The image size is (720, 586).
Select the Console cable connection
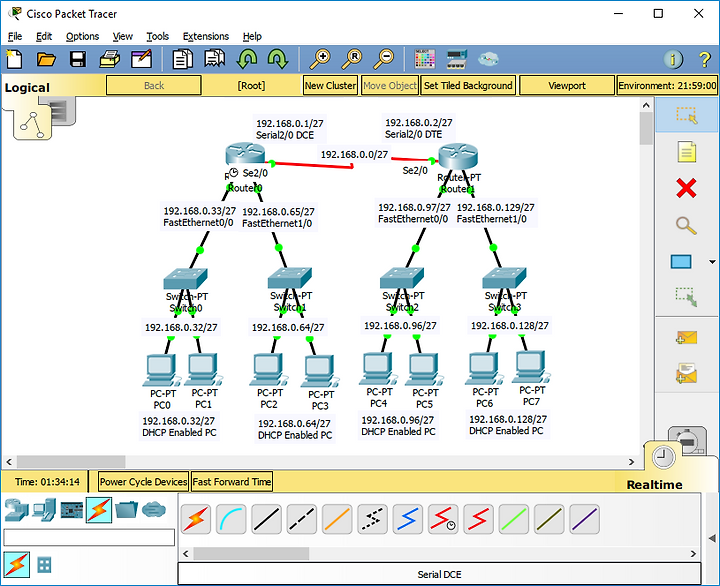click(231, 519)
